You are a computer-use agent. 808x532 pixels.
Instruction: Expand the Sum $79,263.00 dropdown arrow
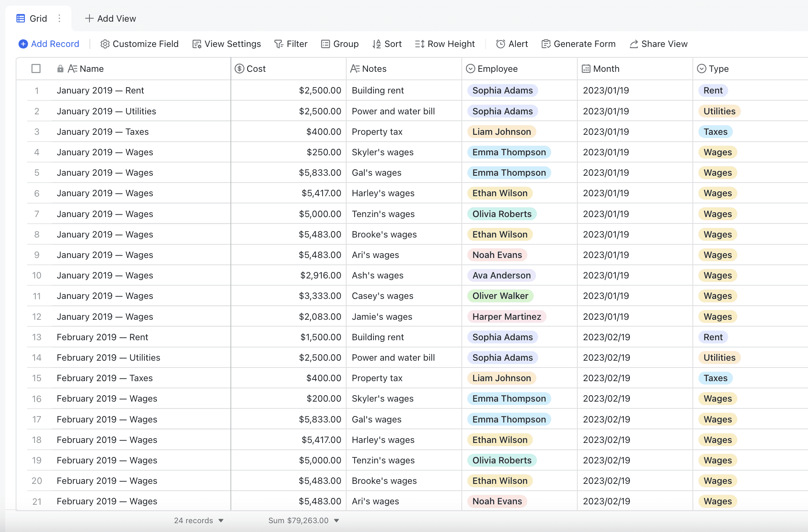point(337,521)
